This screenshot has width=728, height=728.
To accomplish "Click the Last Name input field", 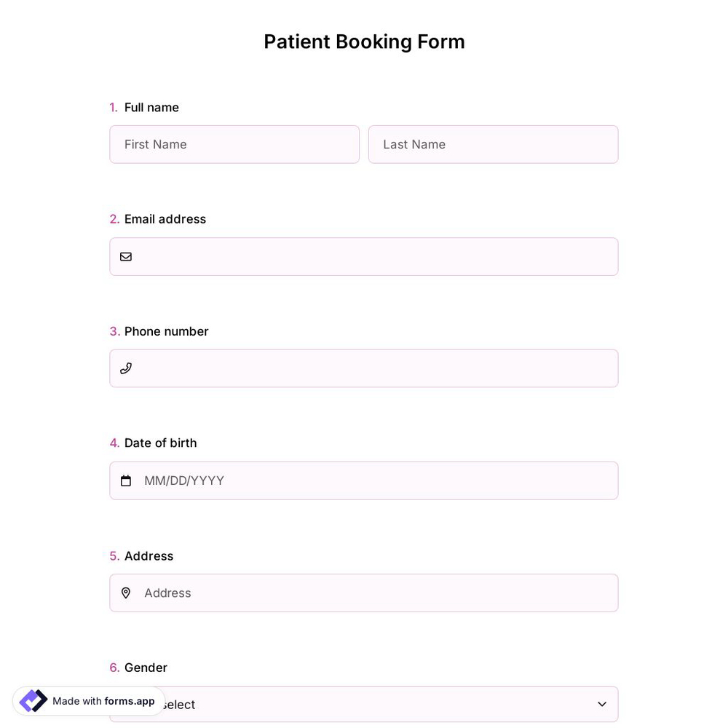I will pos(493,144).
